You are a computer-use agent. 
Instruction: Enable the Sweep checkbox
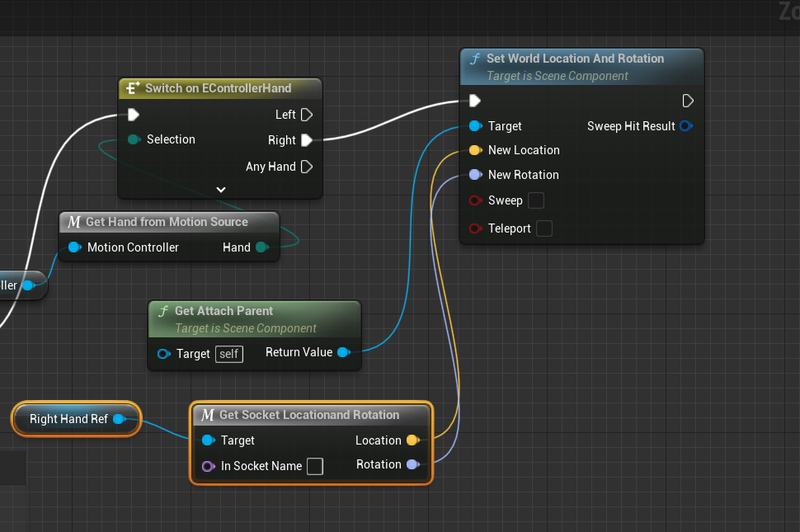coord(535,200)
